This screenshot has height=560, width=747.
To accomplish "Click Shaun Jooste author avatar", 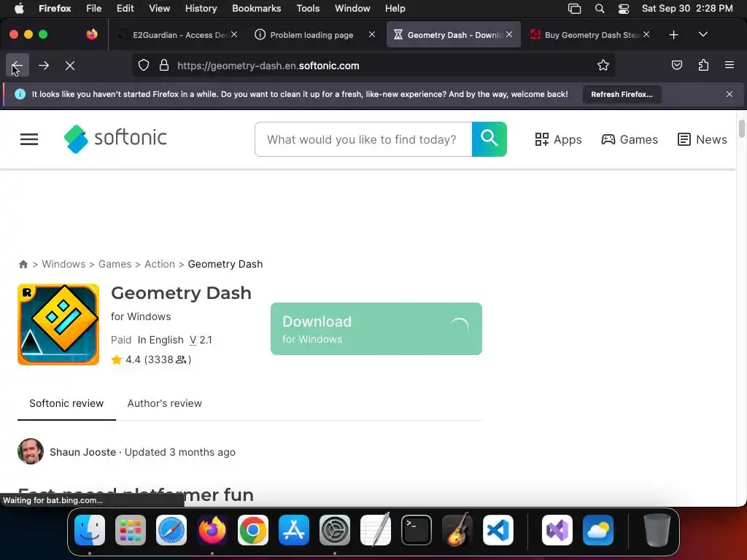I will [31, 451].
